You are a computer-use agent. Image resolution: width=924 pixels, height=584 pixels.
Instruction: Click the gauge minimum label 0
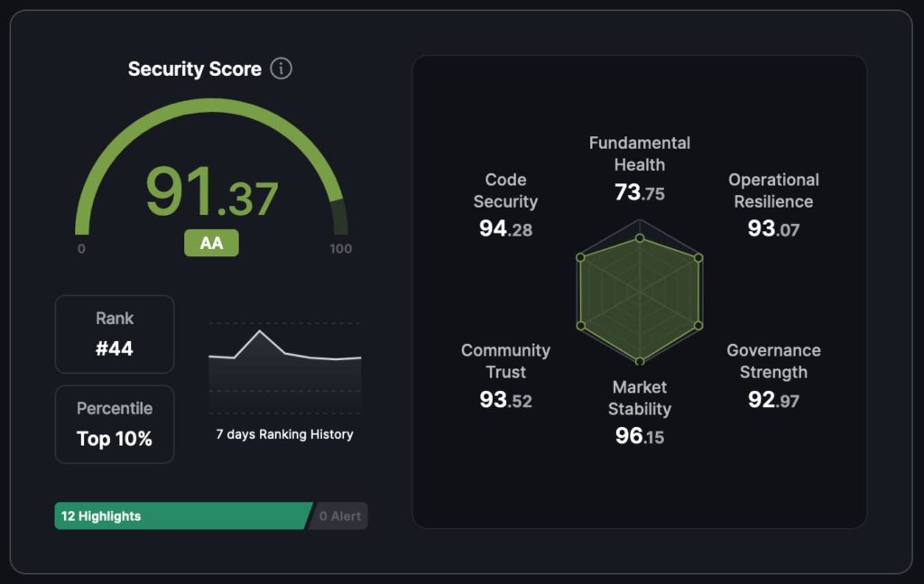81,249
